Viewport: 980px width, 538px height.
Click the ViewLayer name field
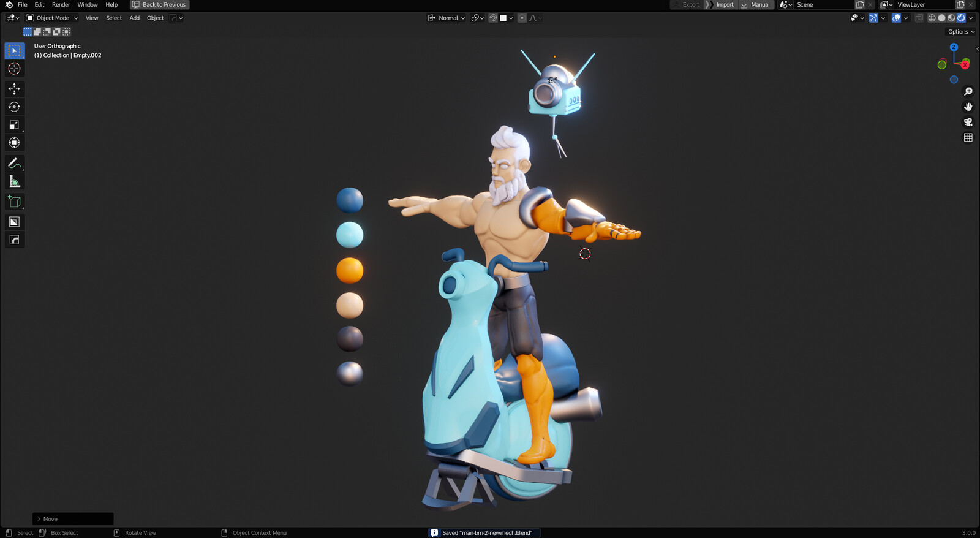[x=924, y=4]
